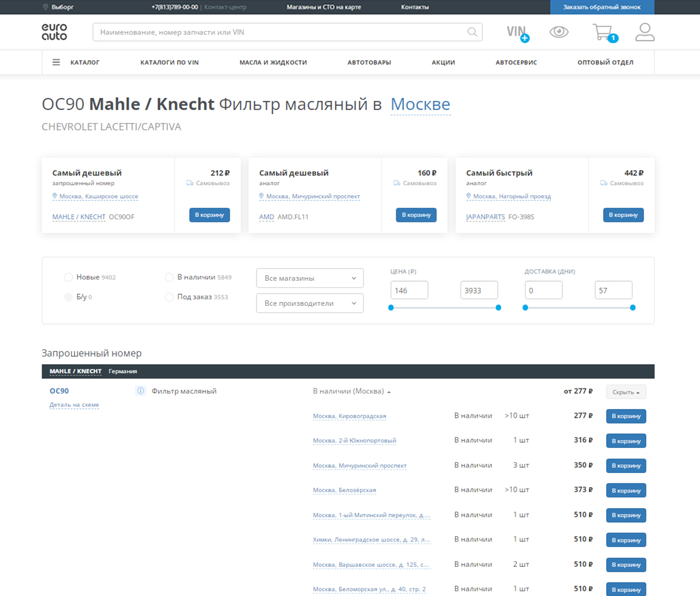Open Каталоги по VIN menu item
This screenshot has height=596, width=700.
(170, 62)
